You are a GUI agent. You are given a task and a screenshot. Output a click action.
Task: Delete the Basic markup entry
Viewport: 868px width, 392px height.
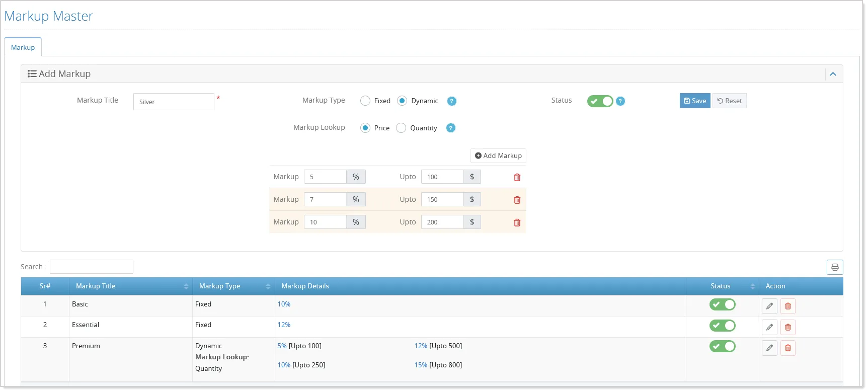point(788,306)
